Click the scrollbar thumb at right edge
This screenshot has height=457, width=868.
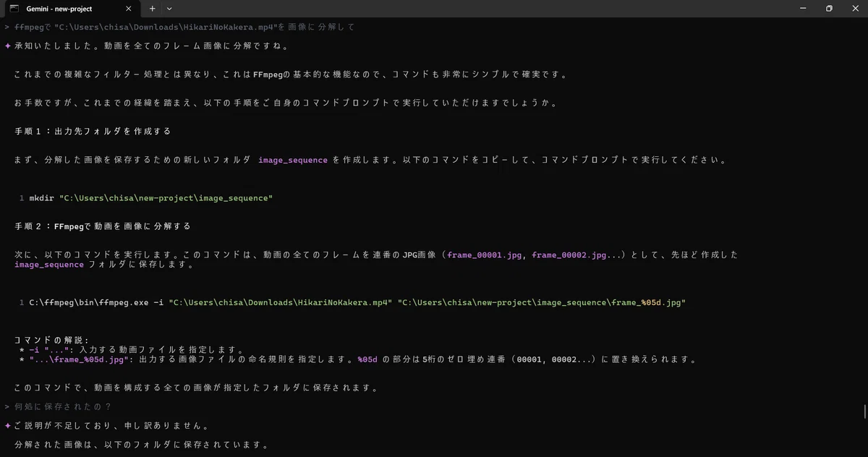[865, 411]
